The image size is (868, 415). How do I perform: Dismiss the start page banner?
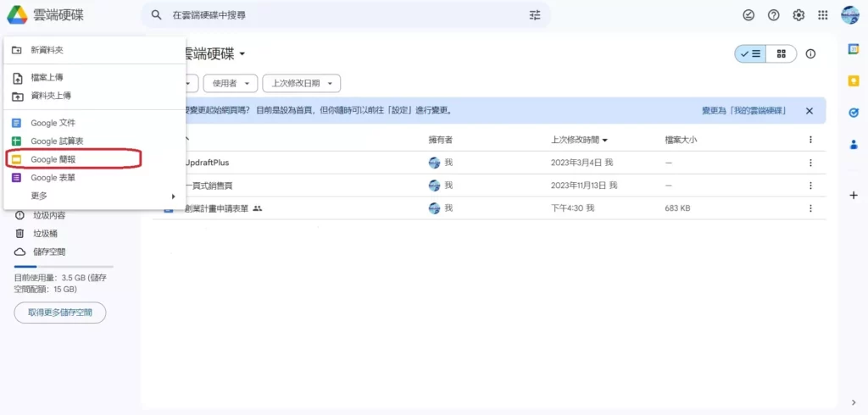click(810, 111)
